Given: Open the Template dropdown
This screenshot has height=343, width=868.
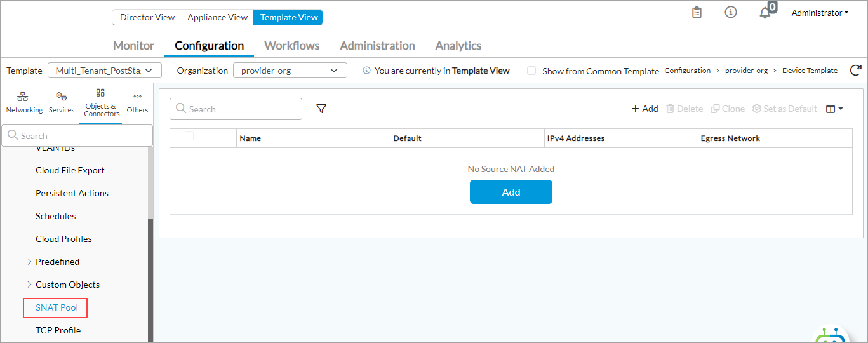Looking at the screenshot, I should (x=105, y=71).
